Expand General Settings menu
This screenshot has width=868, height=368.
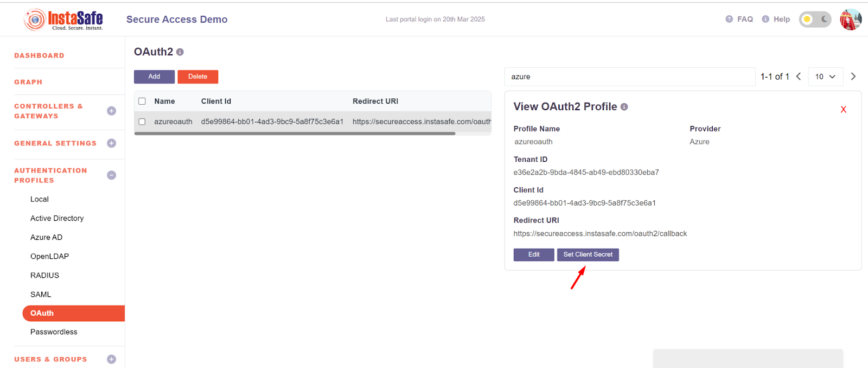click(x=112, y=143)
